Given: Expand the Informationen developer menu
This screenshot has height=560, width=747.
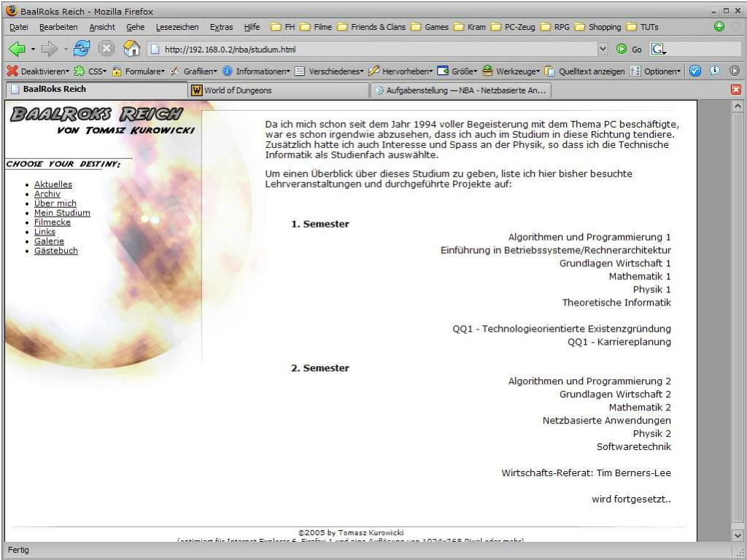Looking at the screenshot, I should click(x=256, y=71).
